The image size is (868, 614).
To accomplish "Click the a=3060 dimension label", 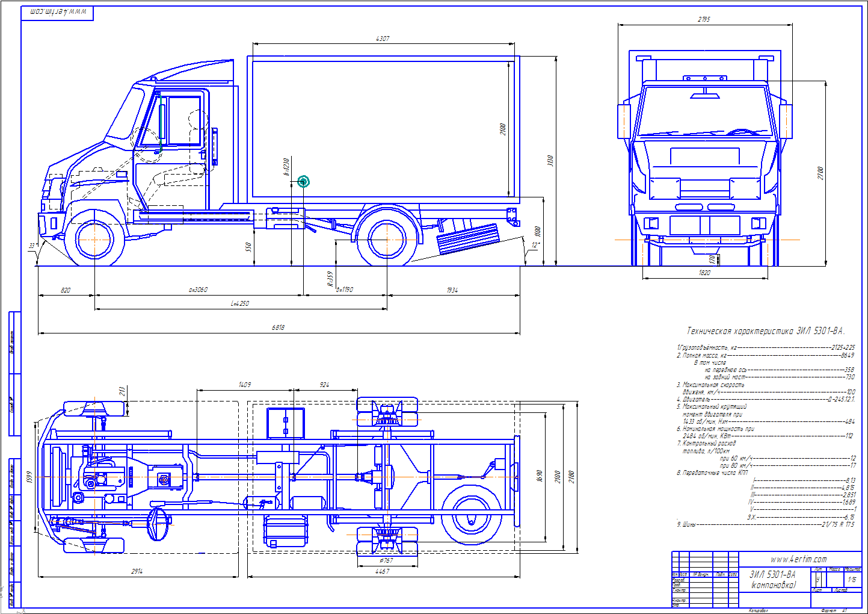I will click(198, 290).
